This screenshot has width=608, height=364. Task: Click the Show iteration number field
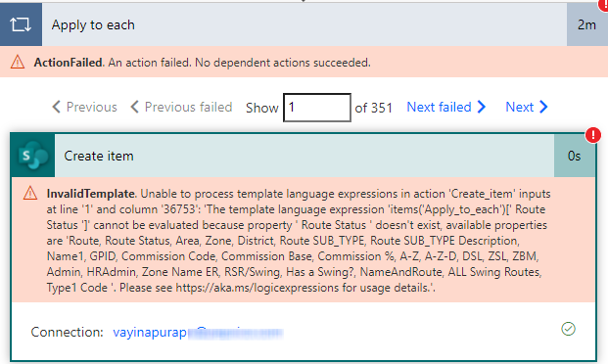317,108
